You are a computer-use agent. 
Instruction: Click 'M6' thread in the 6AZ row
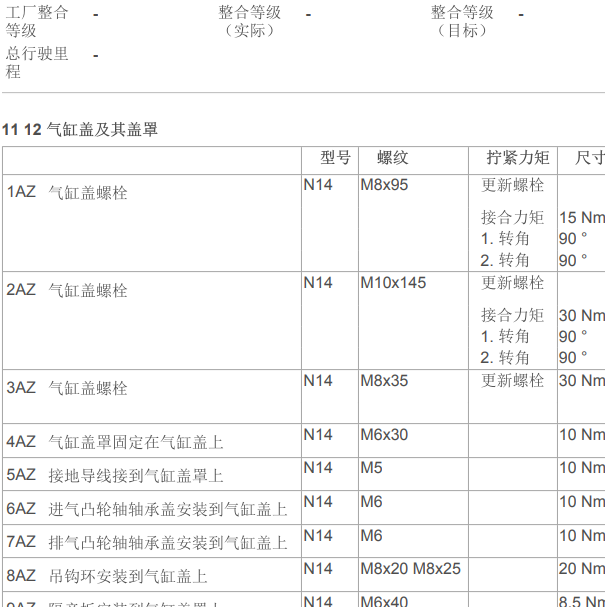click(371, 502)
